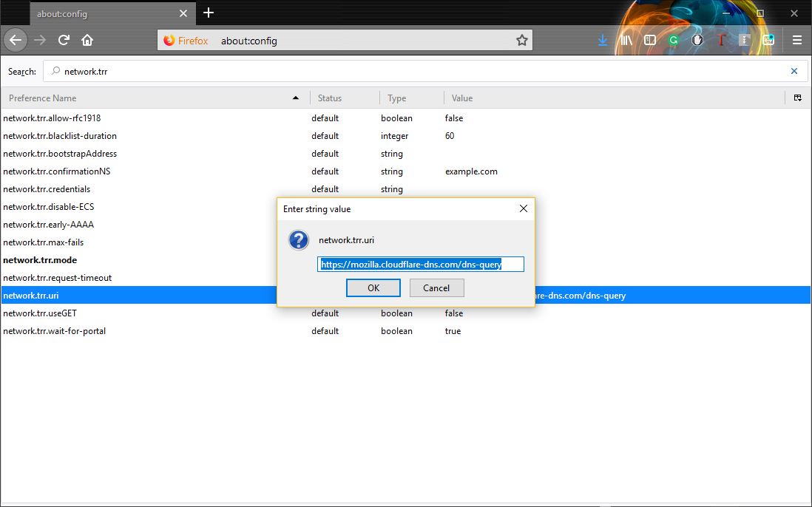Clear the network.trr search box
Image resolution: width=812 pixels, height=507 pixels.
[x=794, y=72]
